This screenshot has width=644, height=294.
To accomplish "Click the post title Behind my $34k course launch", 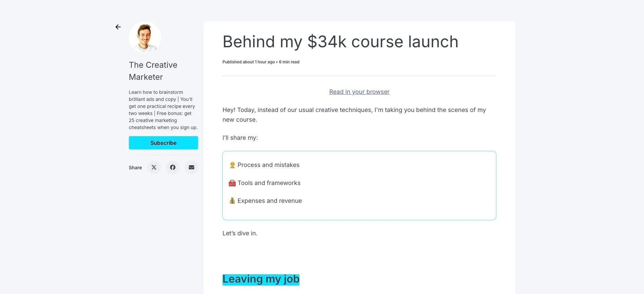I will (340, 42).
